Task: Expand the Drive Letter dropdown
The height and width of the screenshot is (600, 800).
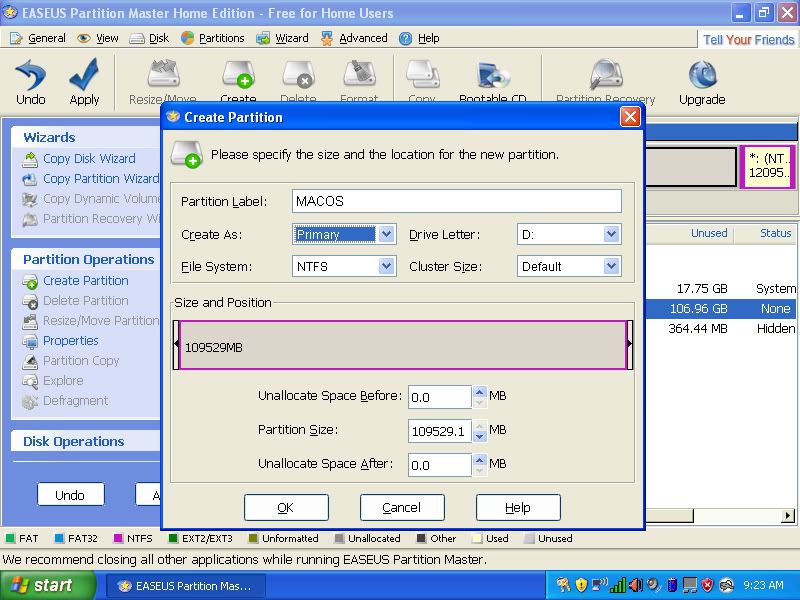Action: [x=611, y=234]
